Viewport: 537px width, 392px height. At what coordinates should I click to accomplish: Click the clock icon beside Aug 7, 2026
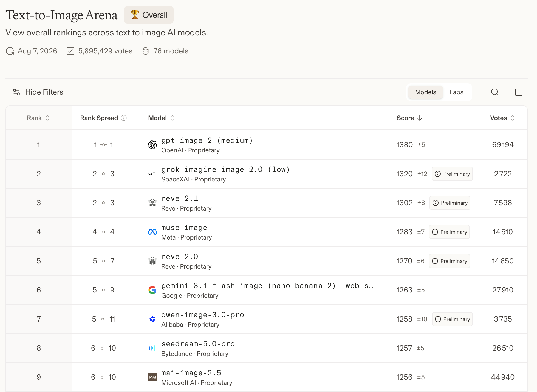click(10, 51)
